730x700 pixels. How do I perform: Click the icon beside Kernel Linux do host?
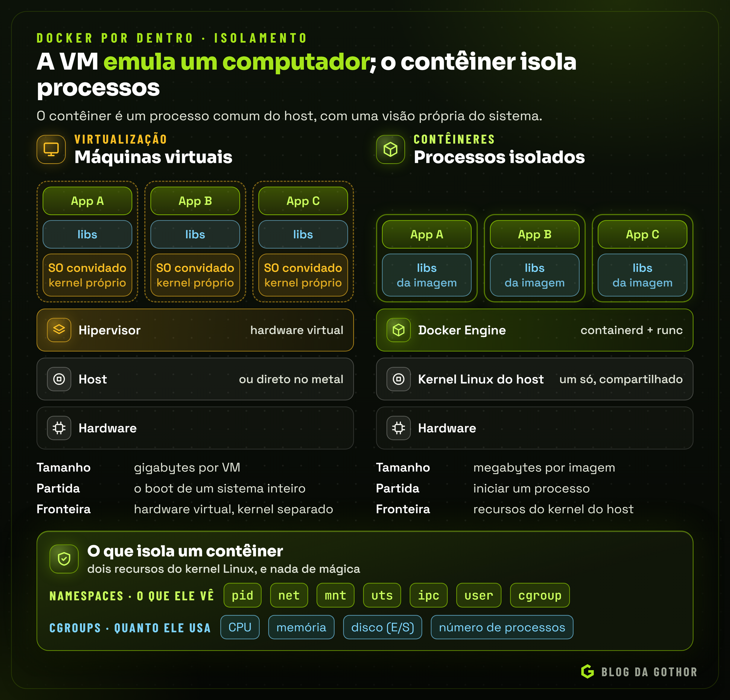coord(398,379)
